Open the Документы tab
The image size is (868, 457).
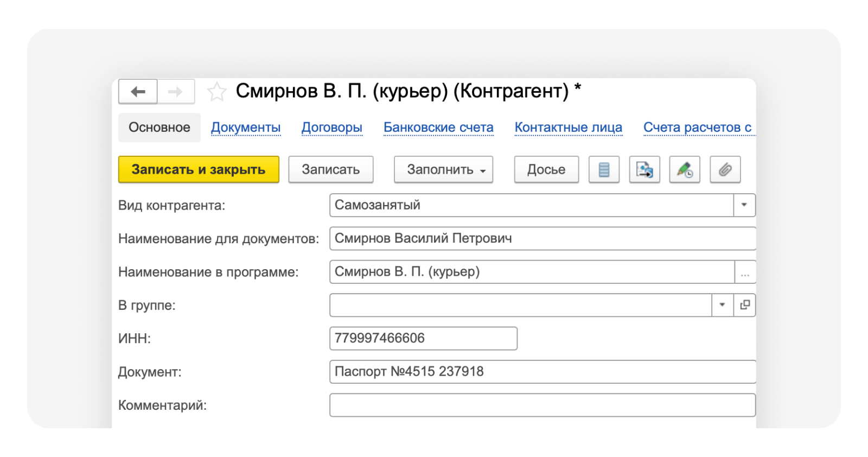(246, 128)
